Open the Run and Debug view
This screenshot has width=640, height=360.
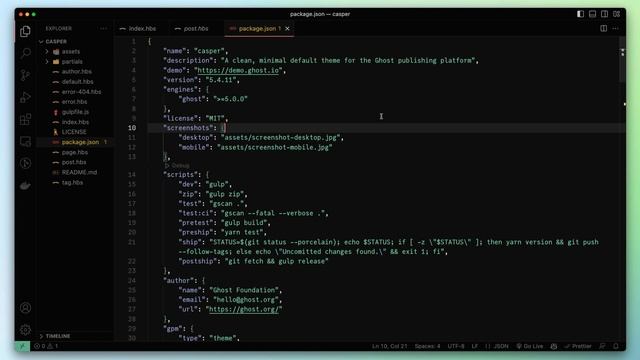(x=25, y=97)
